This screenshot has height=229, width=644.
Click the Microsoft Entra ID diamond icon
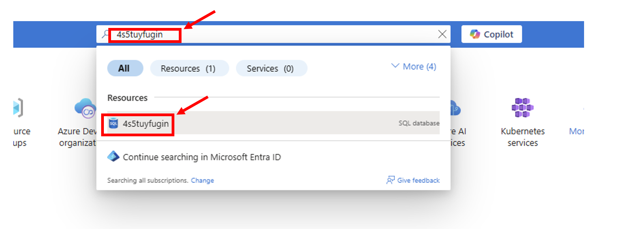[x=113, y=157]
